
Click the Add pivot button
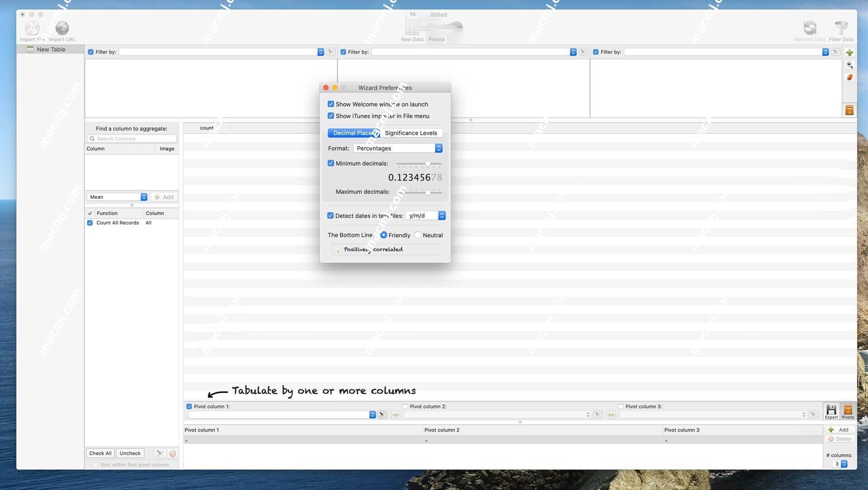(840, 429)
